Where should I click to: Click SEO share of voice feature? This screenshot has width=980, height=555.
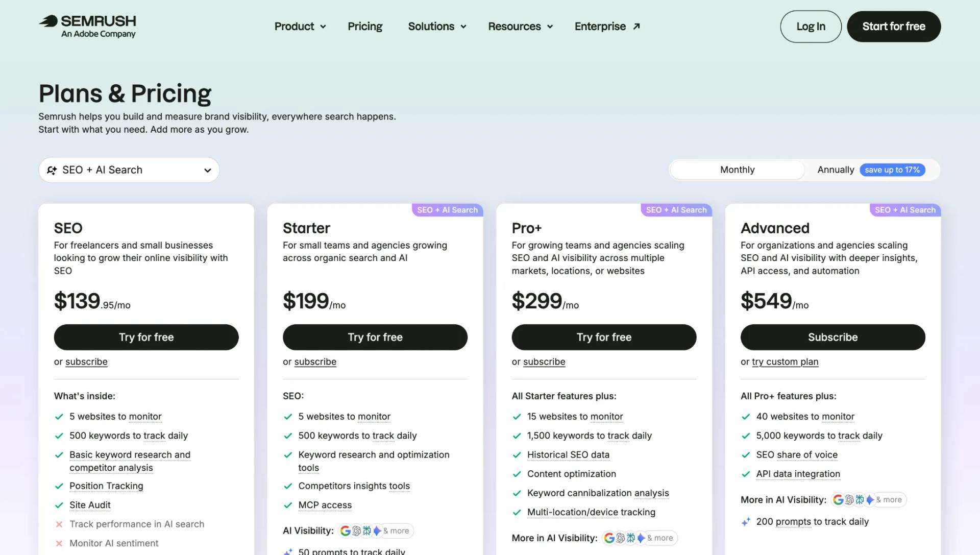pos(797,455)
